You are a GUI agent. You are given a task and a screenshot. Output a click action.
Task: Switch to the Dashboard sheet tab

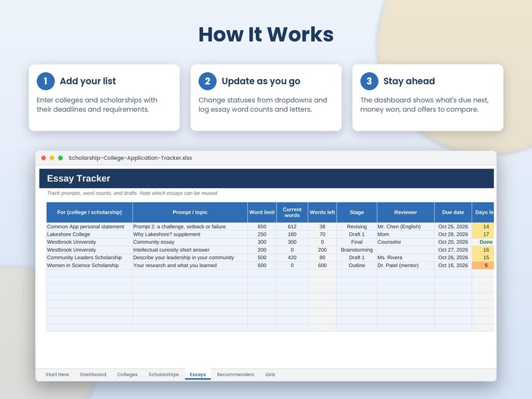click(93, 374)
